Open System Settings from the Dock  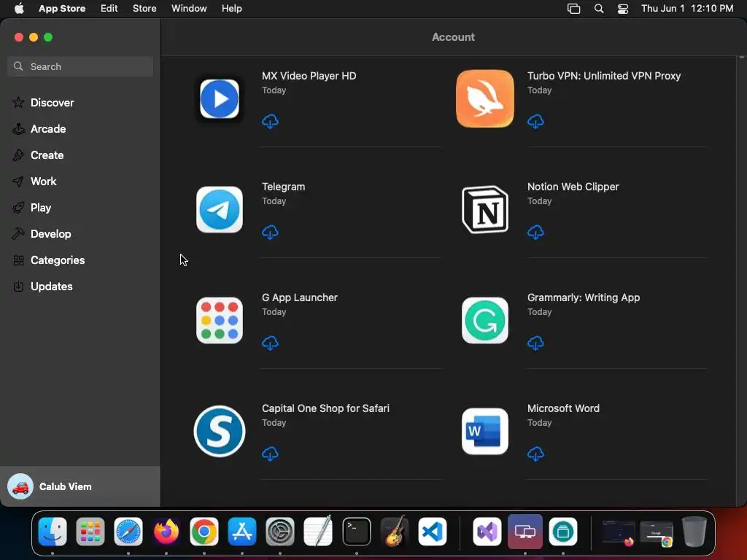pos(280,532)
